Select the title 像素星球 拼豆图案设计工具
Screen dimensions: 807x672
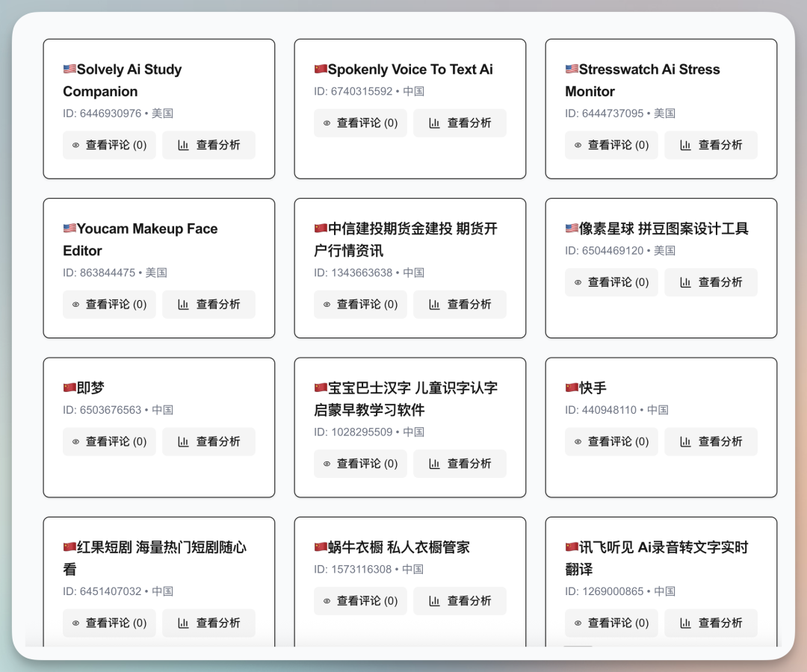pos(664,228)
